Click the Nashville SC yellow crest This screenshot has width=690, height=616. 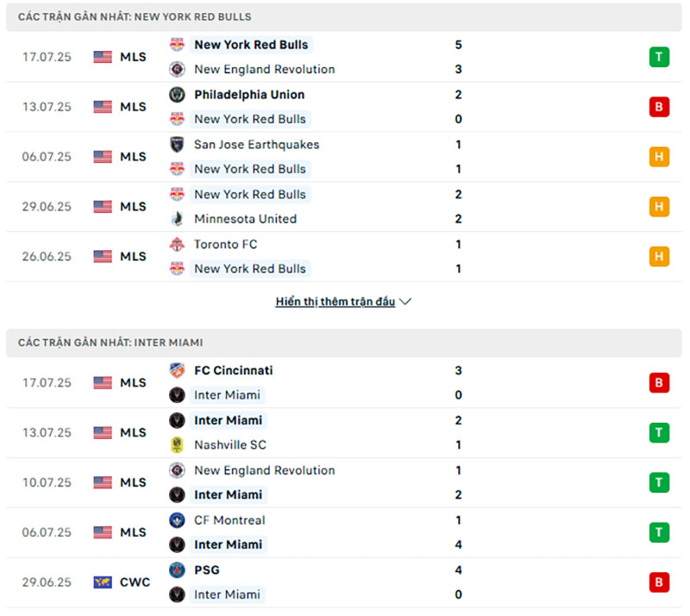click(x=177, y=445)
